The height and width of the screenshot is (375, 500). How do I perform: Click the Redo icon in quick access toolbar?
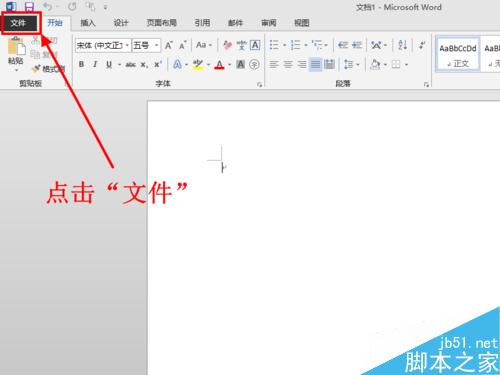[72, 6]
